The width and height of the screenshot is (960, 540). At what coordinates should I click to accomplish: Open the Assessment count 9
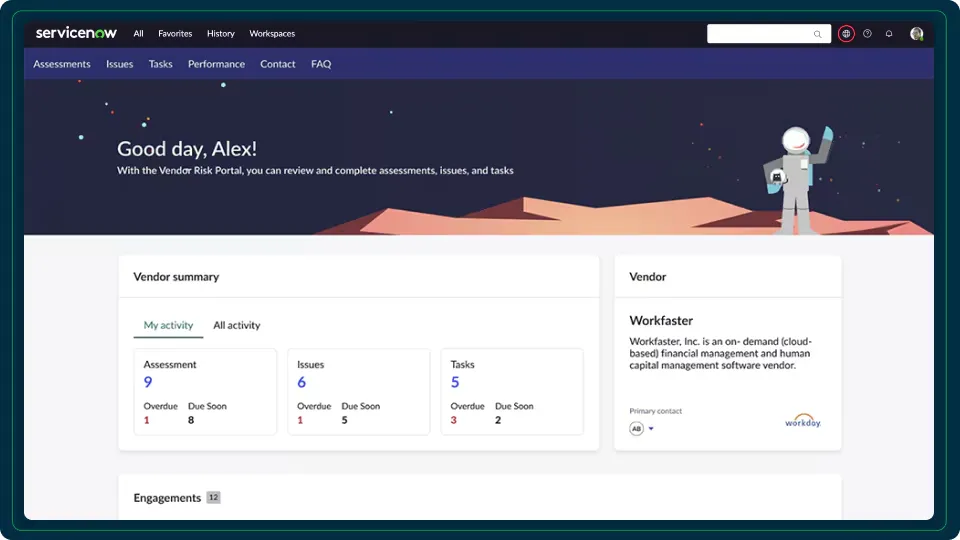148,382
